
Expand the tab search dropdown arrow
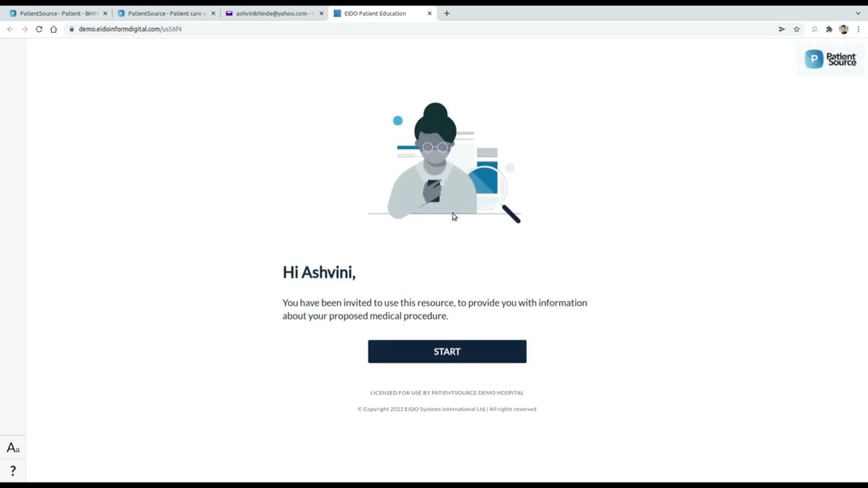(x=858, y=14)
